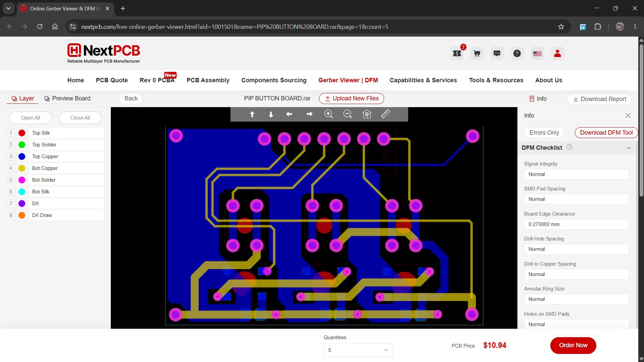The image size is (644, 362).
Task: Open the PCB Assembly menu
Action: click(x=208, y=80)
